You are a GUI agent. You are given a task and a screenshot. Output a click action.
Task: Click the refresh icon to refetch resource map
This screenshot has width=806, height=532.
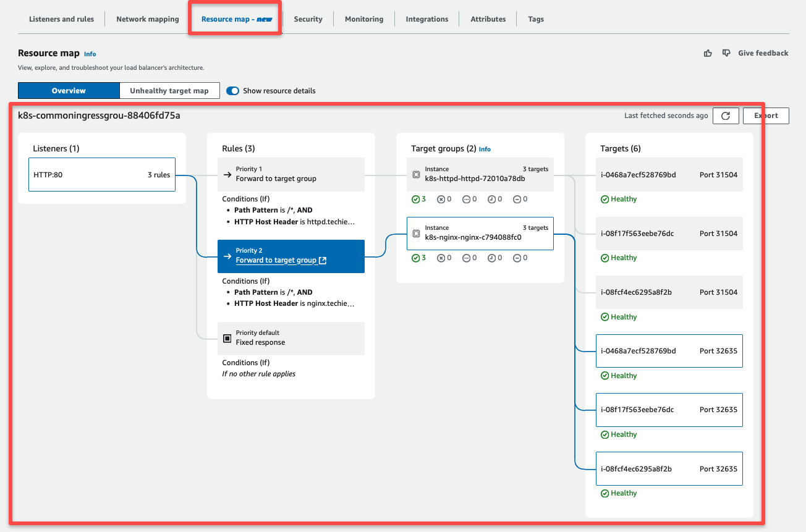tap(726, 116)
